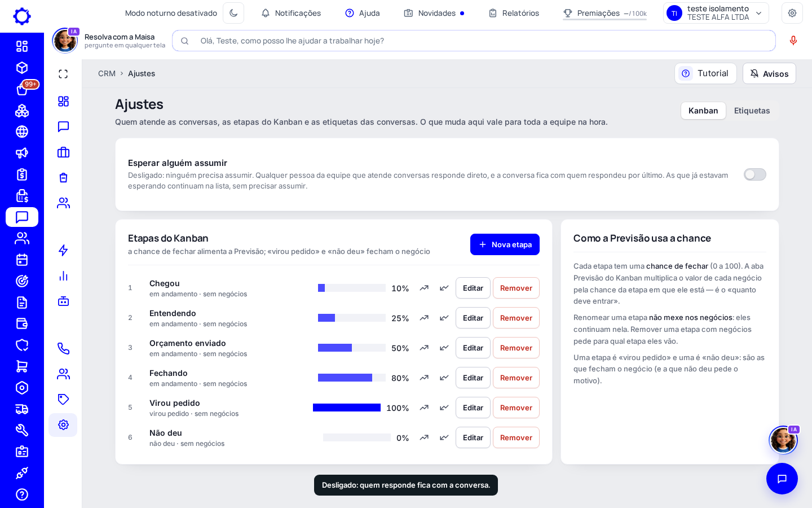812x508 pixels.
Task: Switch to the Kanban tab
Action: (x=703, y=111)
